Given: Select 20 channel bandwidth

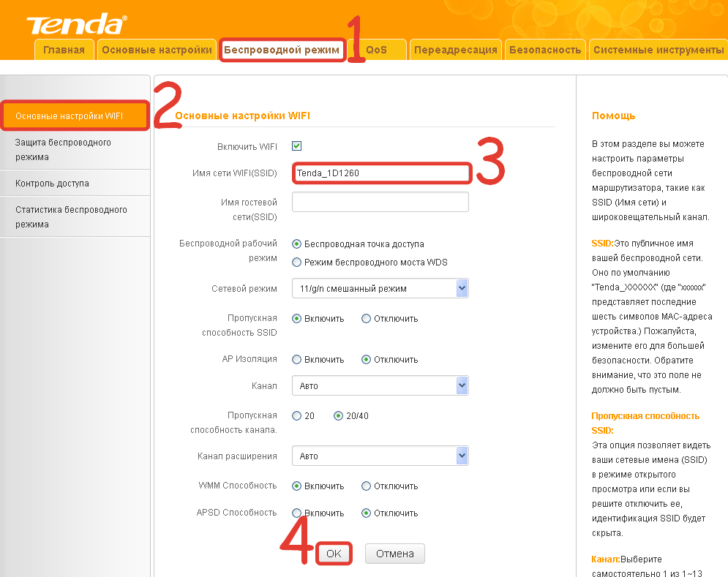Looking at the screenshot, I should point(296,416).
